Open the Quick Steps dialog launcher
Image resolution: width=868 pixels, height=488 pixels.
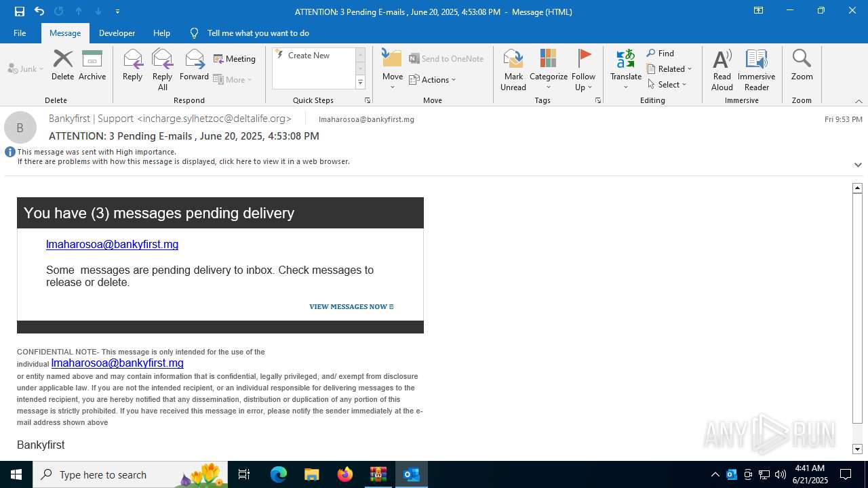coord(368,100)
